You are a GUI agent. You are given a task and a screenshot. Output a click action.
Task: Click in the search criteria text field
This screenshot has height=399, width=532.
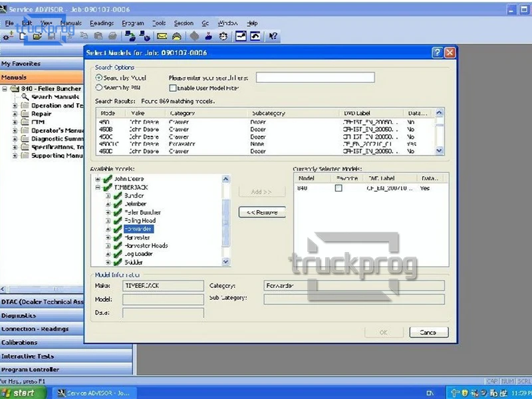[x=315, y=77]
